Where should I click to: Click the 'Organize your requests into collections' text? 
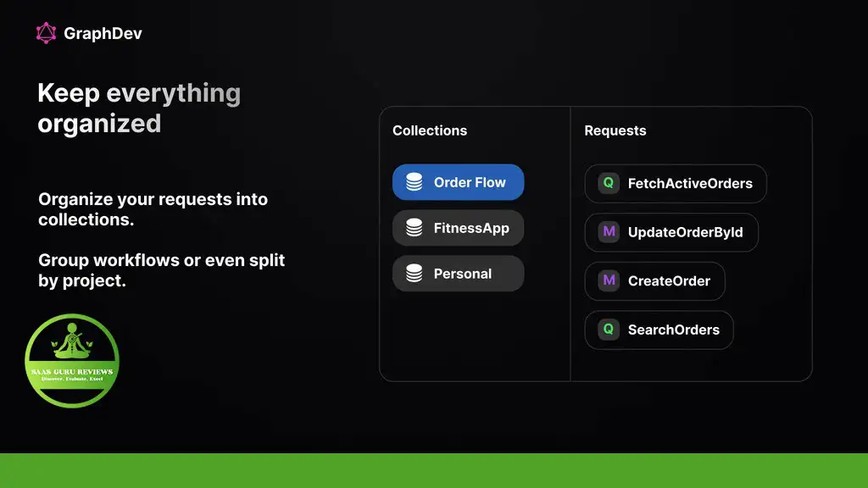click(x=153, y=209)
